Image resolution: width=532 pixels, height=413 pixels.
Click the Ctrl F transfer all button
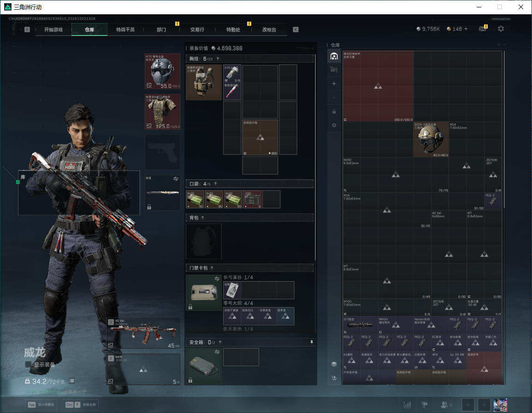[80, 405]
